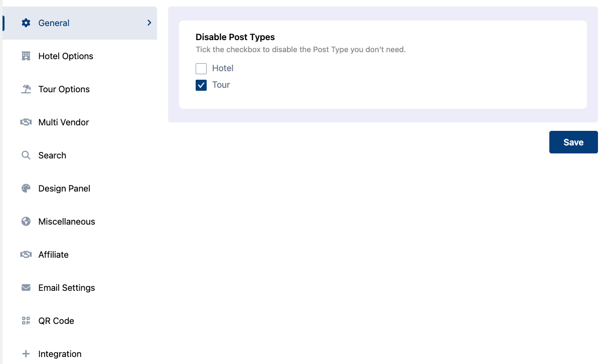
Task: Click the QR Code grid icon
Action: tap(26, 321)
